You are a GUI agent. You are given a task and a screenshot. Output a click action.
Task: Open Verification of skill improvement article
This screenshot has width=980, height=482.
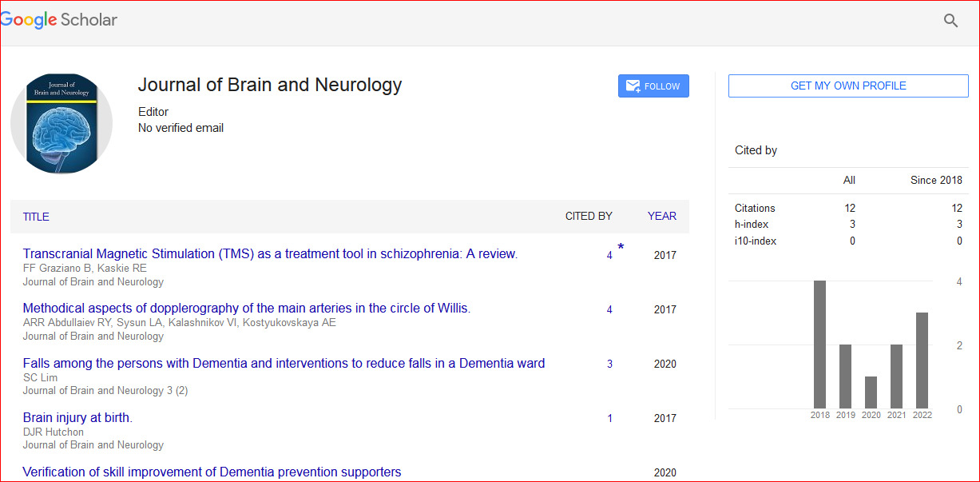(212, 472)
